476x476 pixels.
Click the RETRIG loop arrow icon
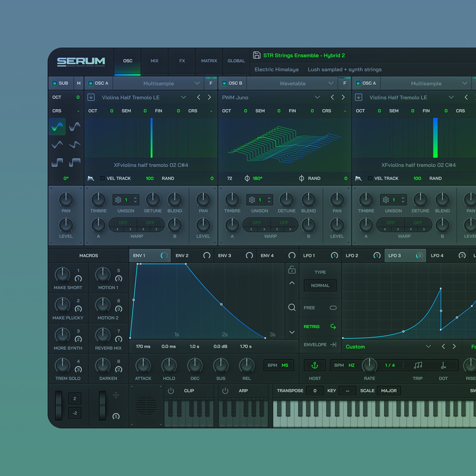[333, 327]
